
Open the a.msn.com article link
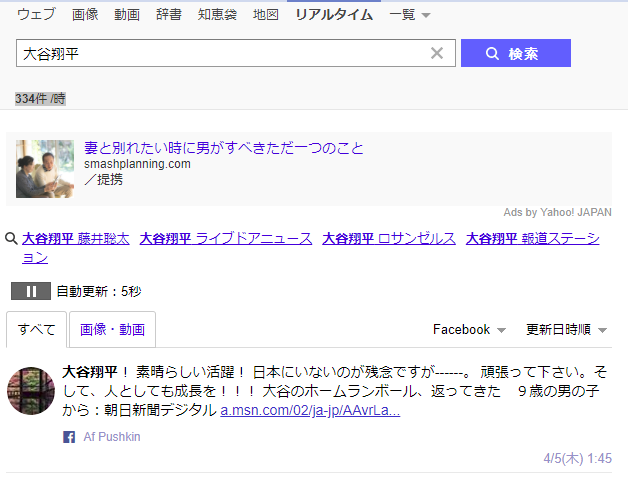click(310, 410)
